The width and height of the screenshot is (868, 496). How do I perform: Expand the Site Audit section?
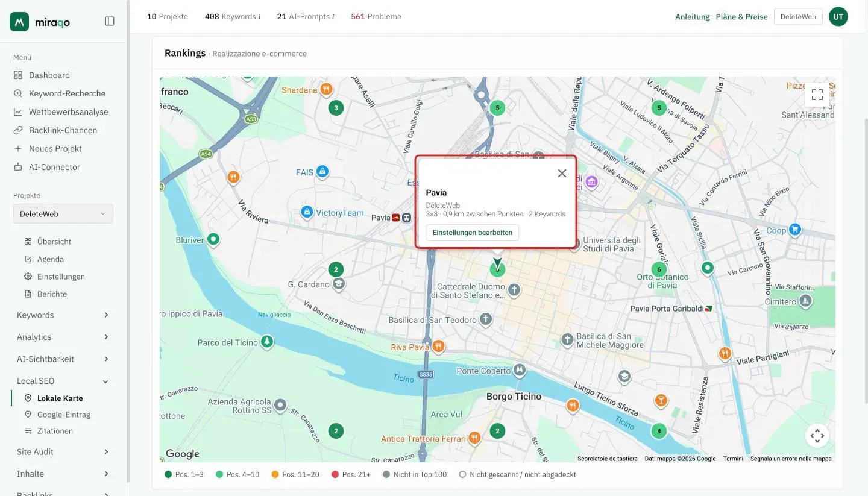tap(63, 452)
